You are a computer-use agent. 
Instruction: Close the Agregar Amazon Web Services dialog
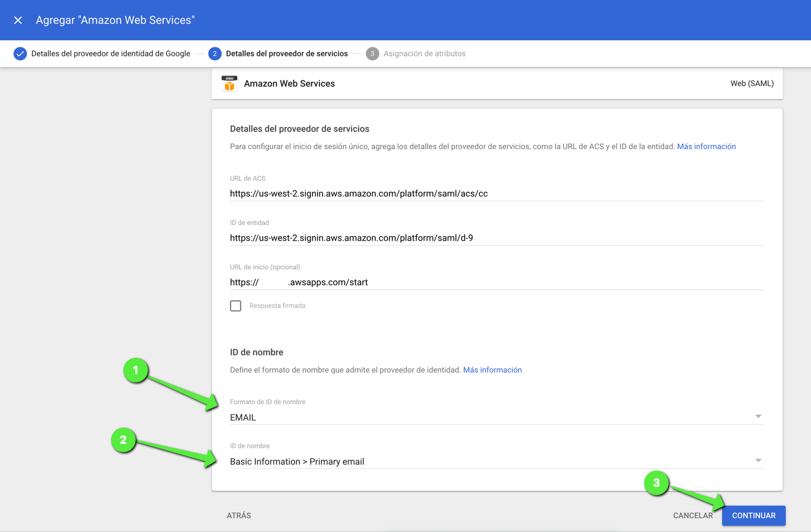[x=18, y=20]
